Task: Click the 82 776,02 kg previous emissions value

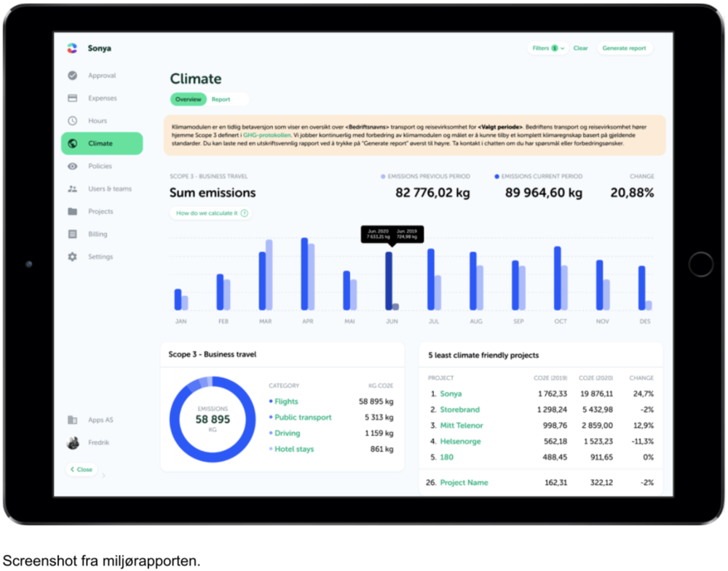Action: tap(432, 193)
